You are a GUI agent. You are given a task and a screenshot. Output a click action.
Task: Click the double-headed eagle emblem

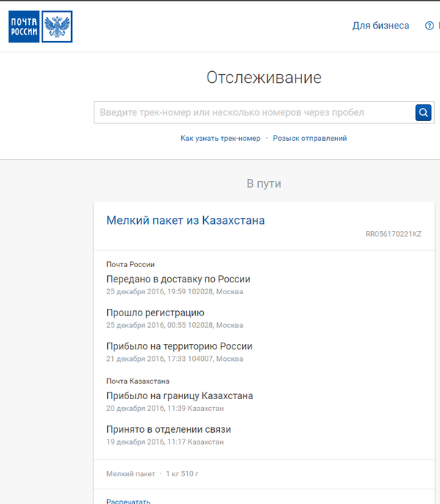coord(56,26)
